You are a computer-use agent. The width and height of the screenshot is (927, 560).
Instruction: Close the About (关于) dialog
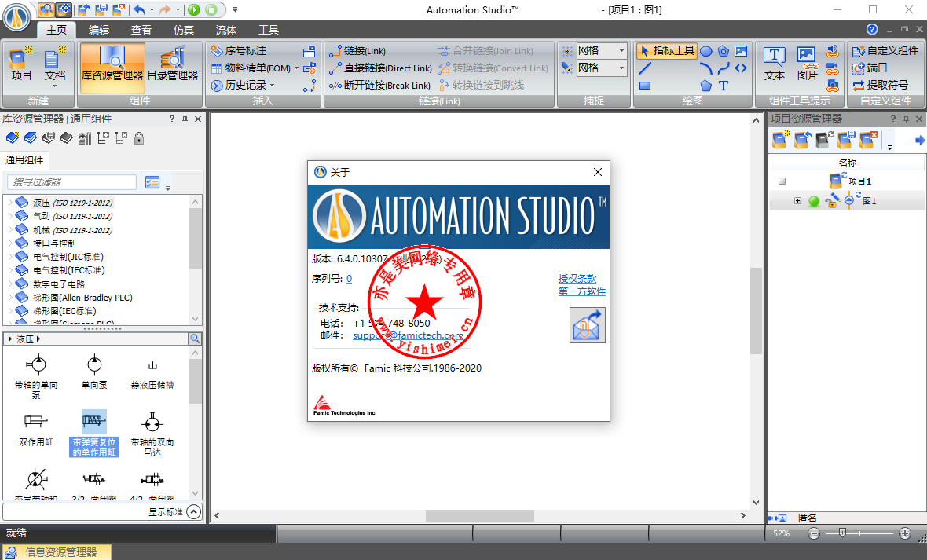coord(598,172)
